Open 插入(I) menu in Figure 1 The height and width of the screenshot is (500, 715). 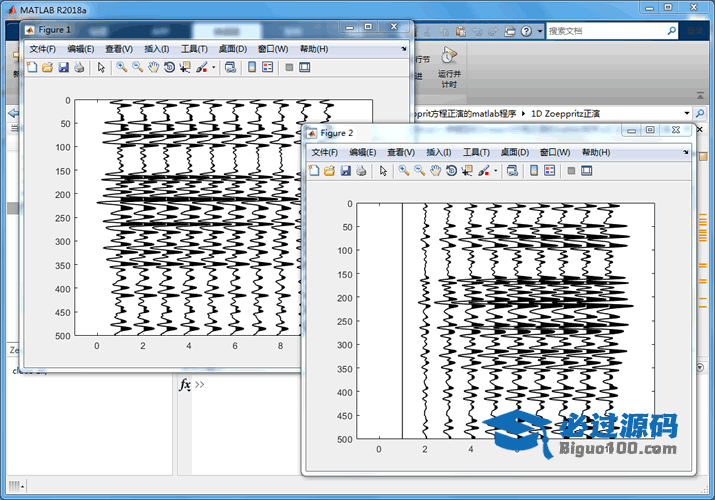[156, 49]
